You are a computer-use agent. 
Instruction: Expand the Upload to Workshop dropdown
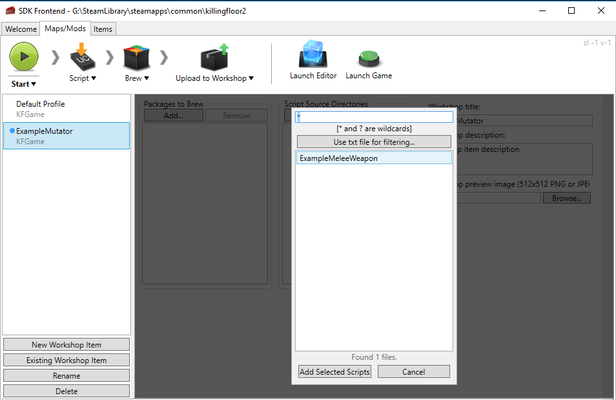pos(251,78)
